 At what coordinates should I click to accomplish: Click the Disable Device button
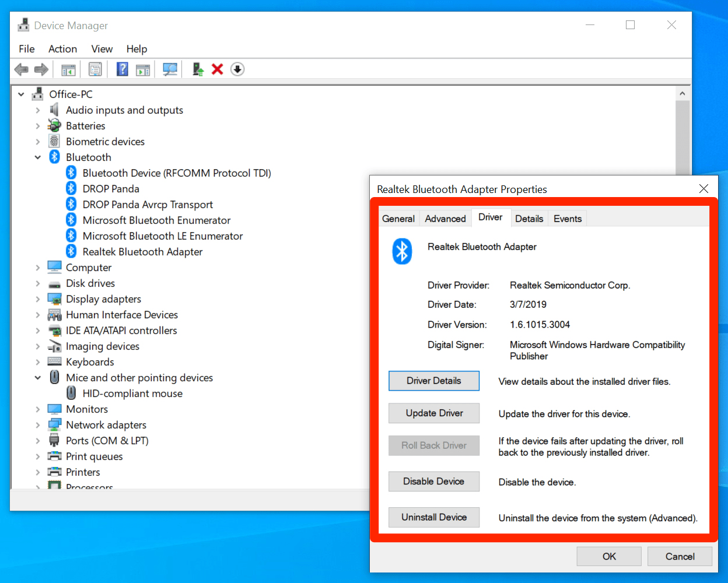pyautogui.click(x=434, y=482)
